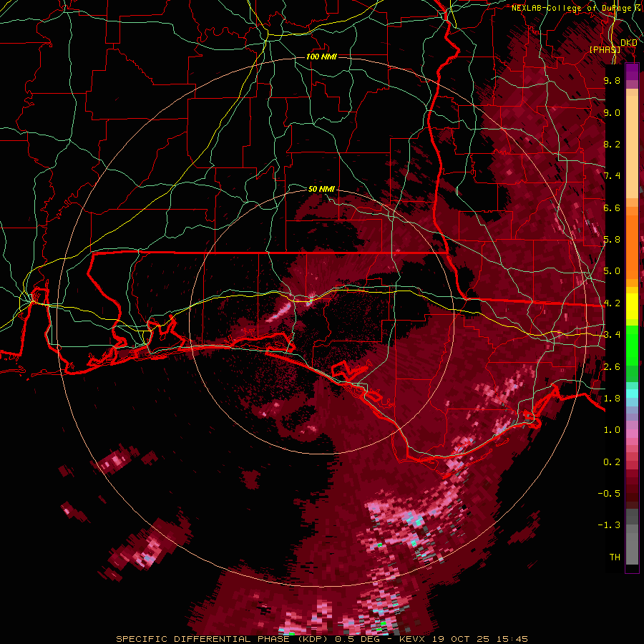
Task: Click the TH label on the color scale
Action: click(615, 557)
